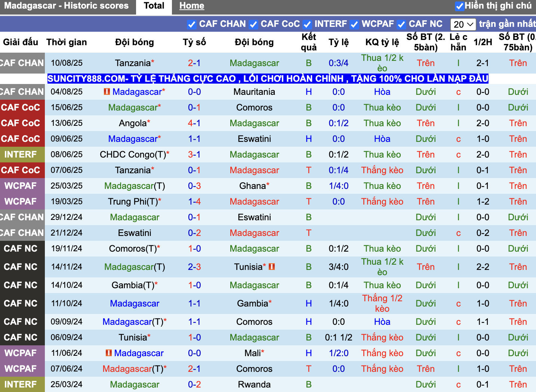Image resolution: width=536 pixels, height=392 pixels.
Task: Click the red card icon next to Madagascar on 11/06/24
Action: coord(109,353)
